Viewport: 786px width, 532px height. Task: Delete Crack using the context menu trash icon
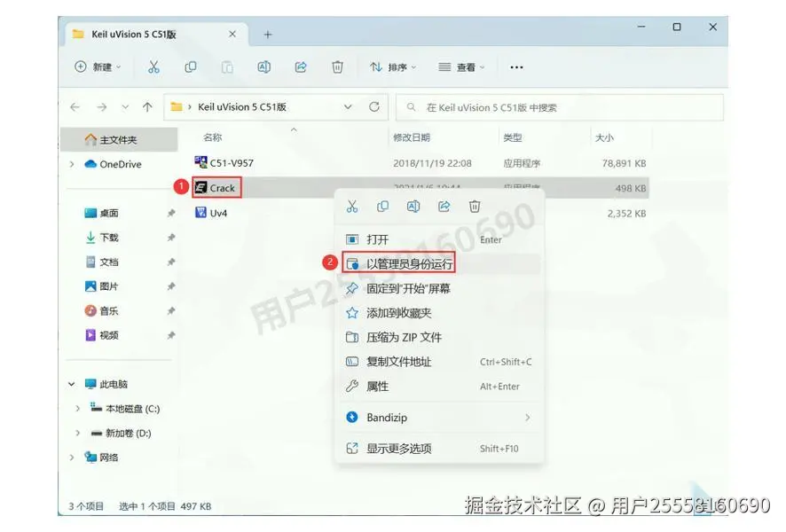[476, 206]
